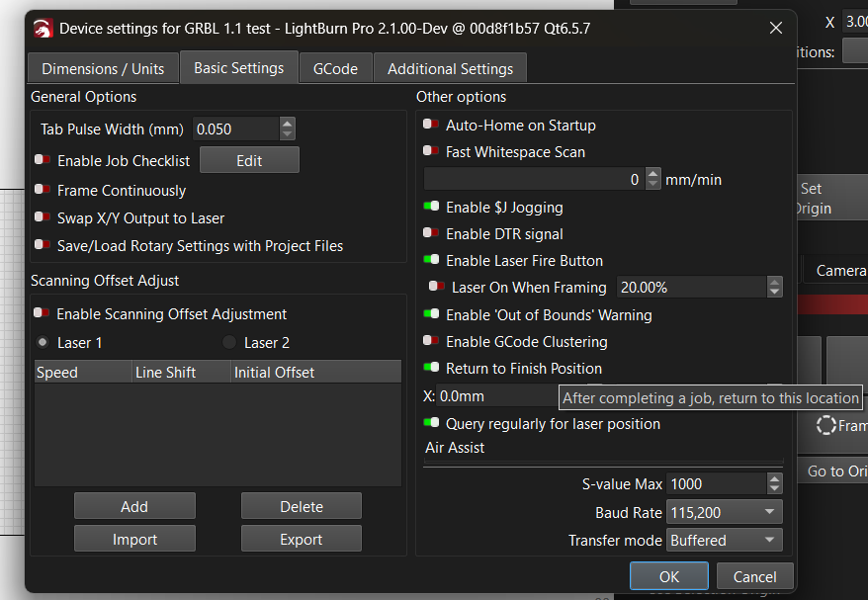868x600 pixels.
Task: Decrease S-value Max with down arrow
Action: coord(775,489)
